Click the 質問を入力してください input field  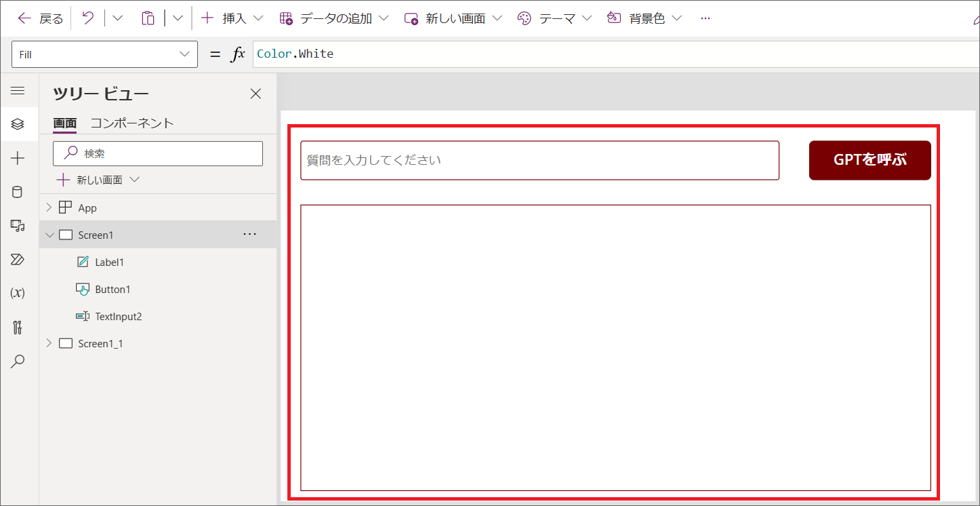(x=539, y=160)
